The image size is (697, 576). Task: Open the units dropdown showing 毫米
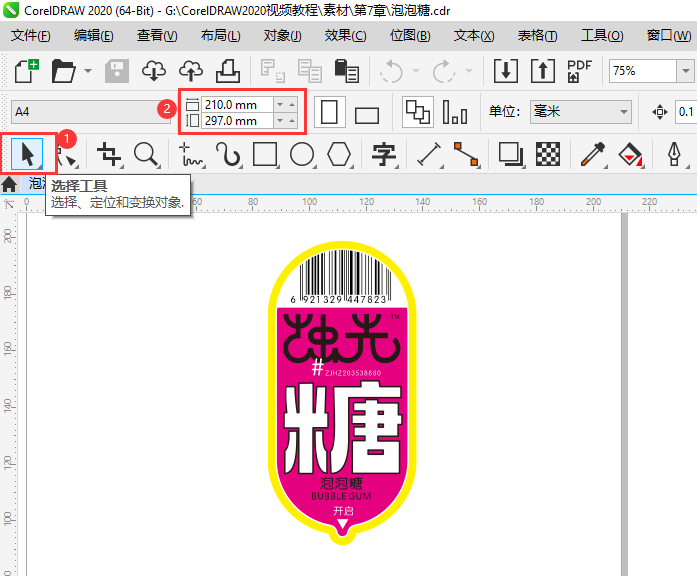(581, 112)
